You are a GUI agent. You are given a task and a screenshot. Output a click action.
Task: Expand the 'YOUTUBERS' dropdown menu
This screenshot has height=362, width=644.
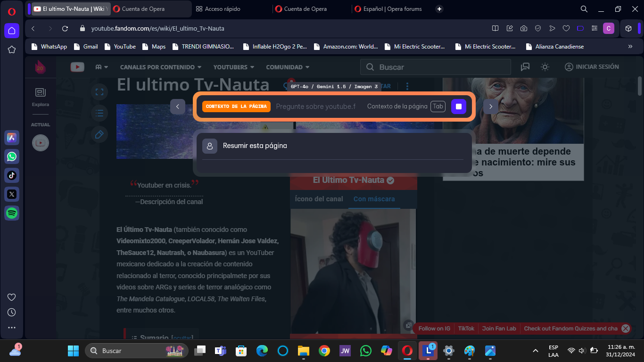click(x=234, y=67)
